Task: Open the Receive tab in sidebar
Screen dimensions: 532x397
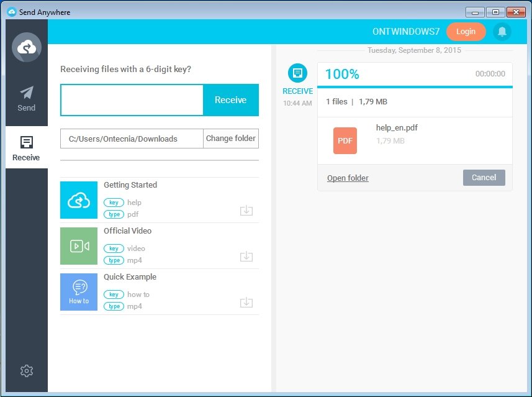Action: 27,148
